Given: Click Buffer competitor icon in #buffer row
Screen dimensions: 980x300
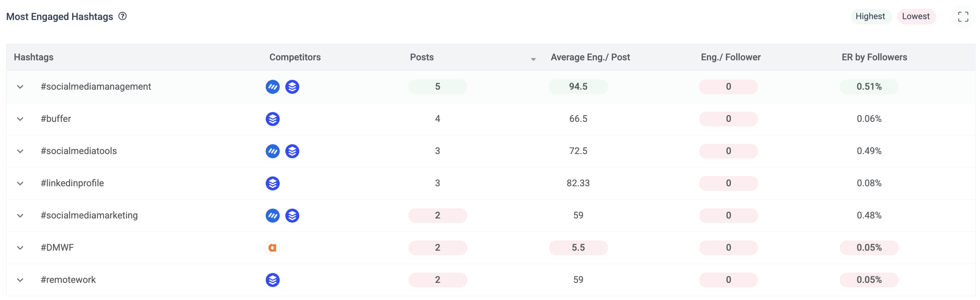Looking at the screenshot, I should 273,119.
